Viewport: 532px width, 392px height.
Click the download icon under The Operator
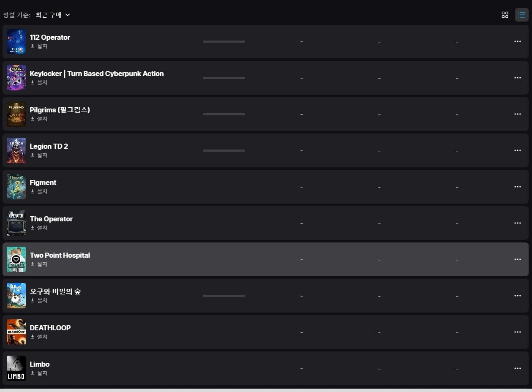[33, 228]
